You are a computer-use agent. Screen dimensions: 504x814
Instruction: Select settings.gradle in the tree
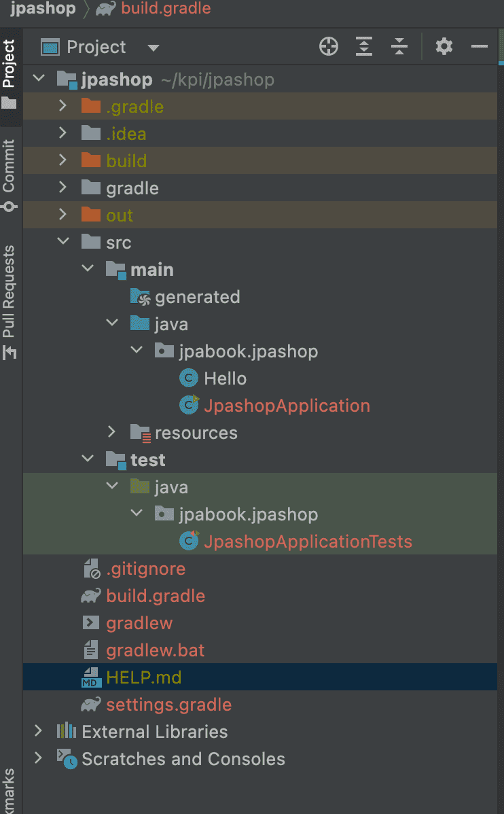168,705
